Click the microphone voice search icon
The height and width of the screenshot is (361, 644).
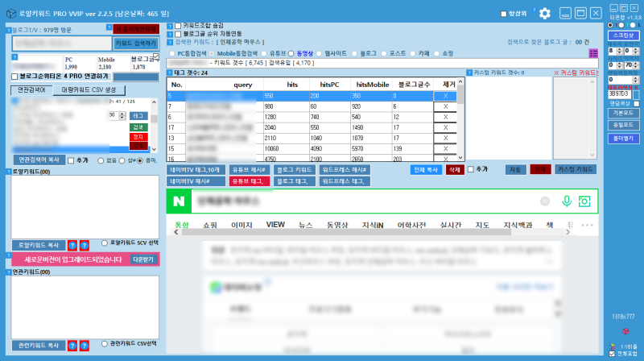coord(567,201)
